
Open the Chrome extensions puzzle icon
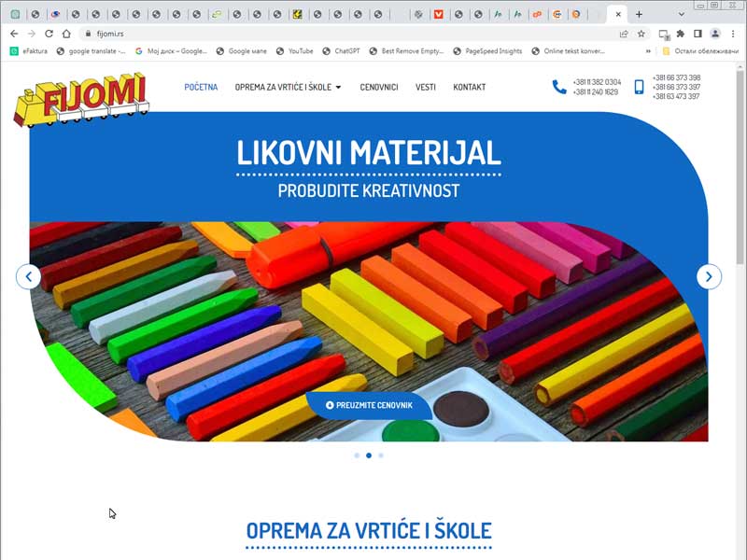coord(681,34)
